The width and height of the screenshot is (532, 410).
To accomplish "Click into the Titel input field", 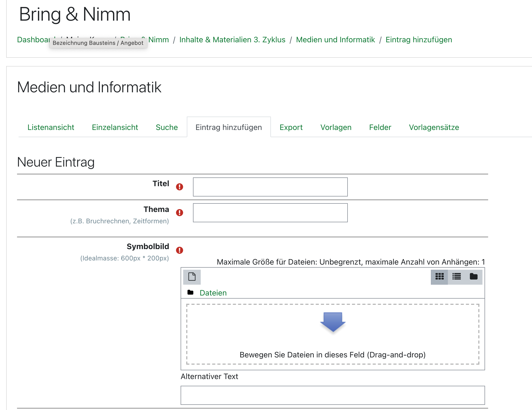I will pos(270,187).
